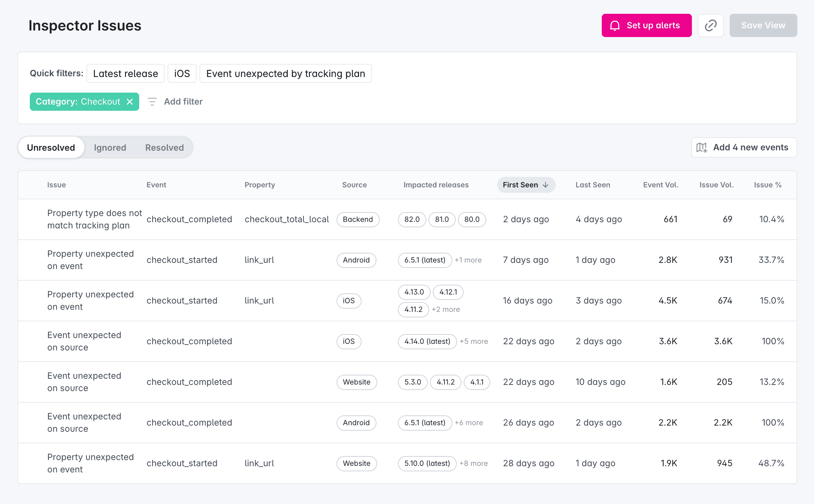
Task: Switch to the Ignored tab
Action: click(x=110, y=147)
